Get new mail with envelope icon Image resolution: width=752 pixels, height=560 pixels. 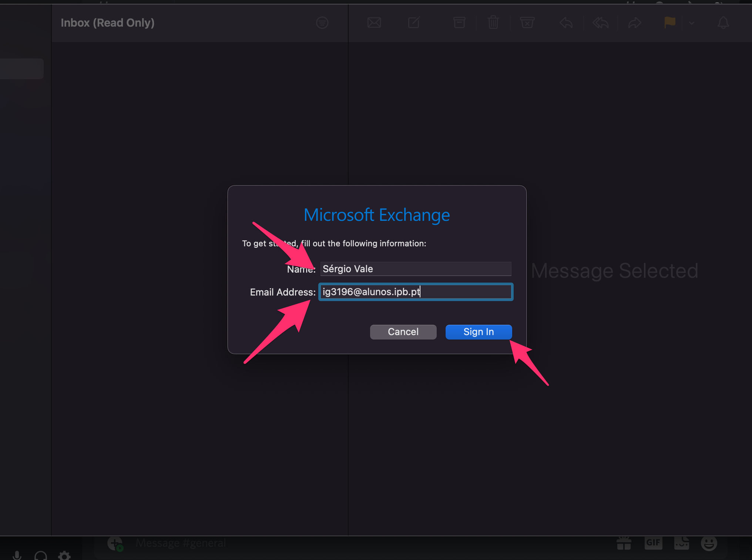point(374,23)
